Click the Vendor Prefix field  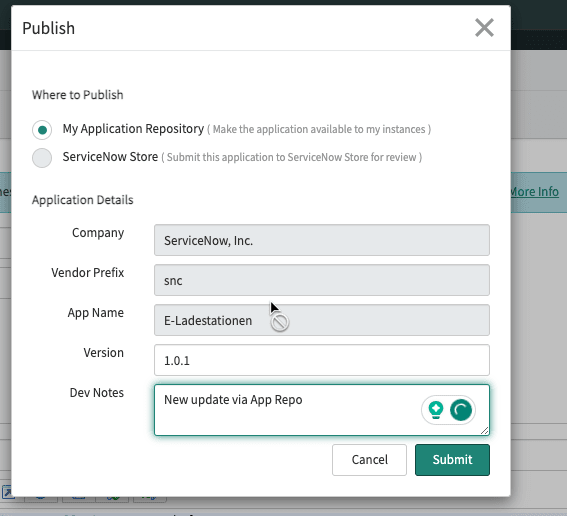[322, 280]
